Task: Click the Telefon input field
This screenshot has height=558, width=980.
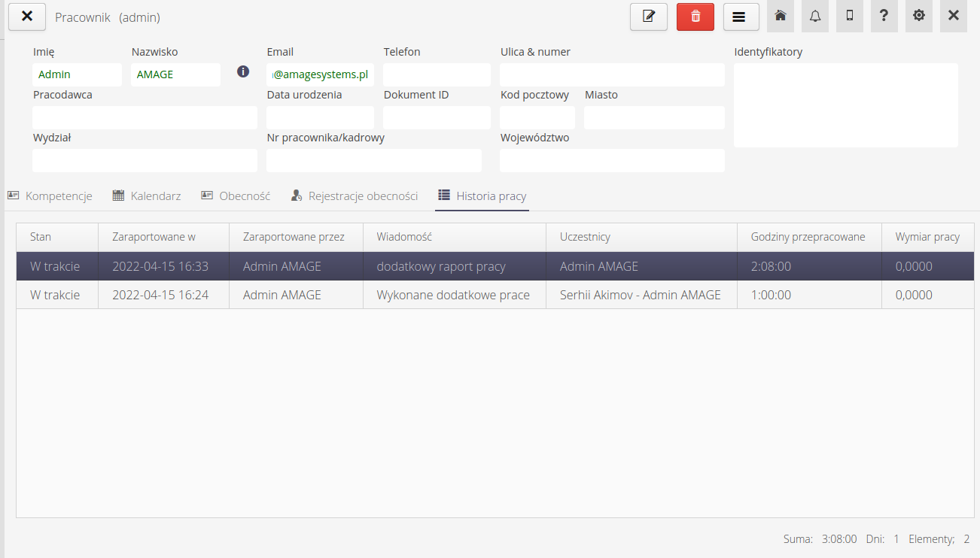Action: click(437, 74)
